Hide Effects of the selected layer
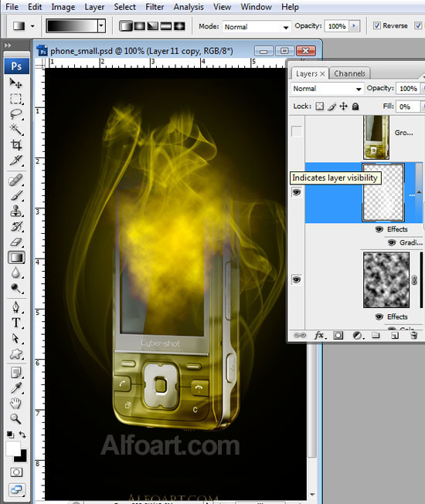 click(379, 229)
